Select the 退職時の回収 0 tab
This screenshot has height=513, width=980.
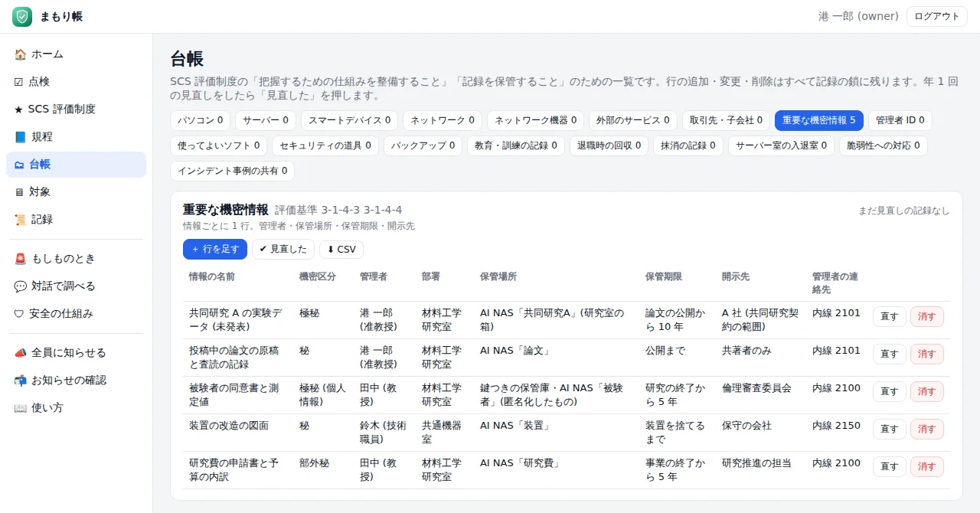point(609,145)
